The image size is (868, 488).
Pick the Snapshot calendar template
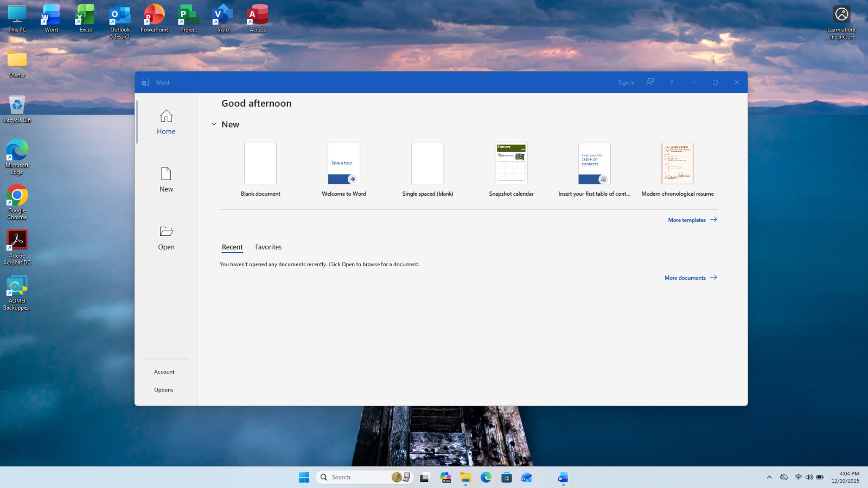point(511,170)
